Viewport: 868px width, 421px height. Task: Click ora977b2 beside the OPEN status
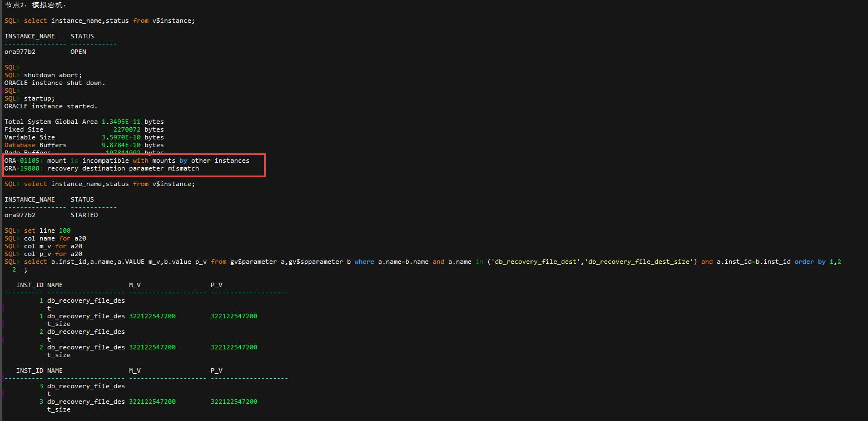[20, 52]
